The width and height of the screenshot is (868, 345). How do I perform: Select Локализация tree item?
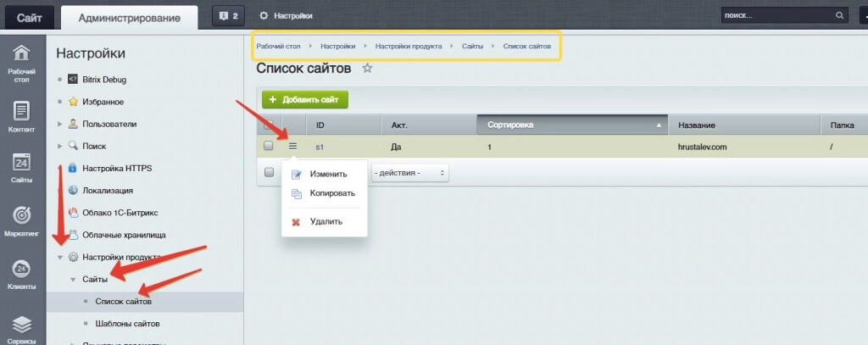(108, 191)
